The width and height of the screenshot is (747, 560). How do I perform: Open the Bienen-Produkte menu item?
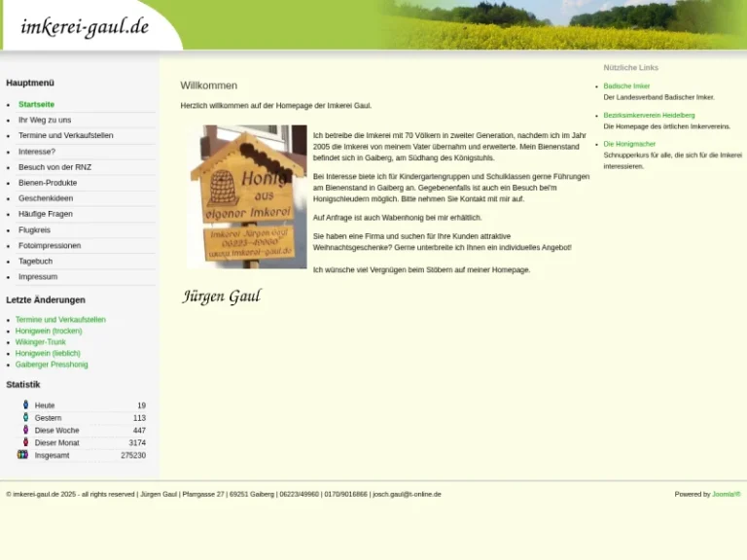tap(48, 183)
